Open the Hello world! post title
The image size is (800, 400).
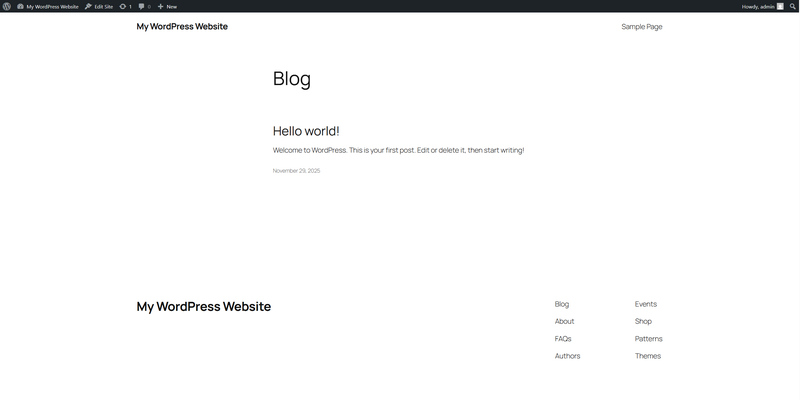point(306,131)
